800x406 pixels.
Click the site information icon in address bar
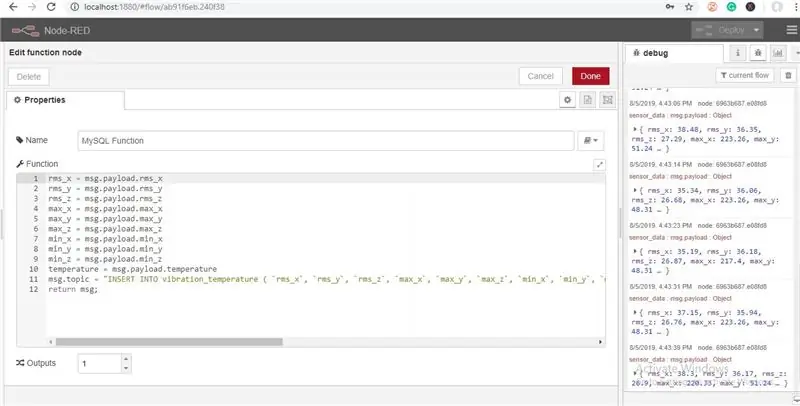(74, 7)
